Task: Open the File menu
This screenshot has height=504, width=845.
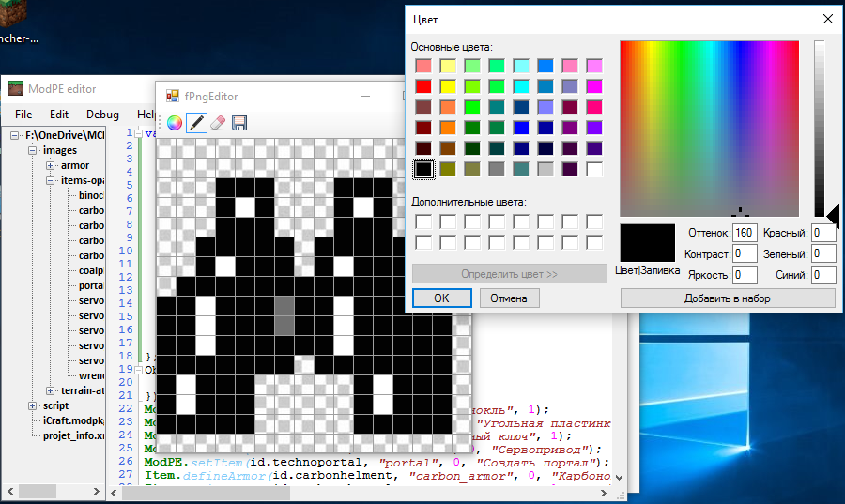Action: [23, 115]
